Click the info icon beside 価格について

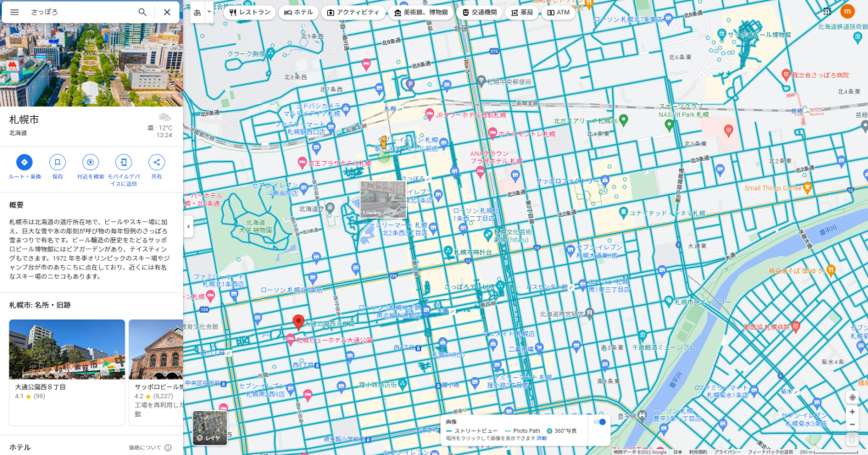(x=168, y=448)
